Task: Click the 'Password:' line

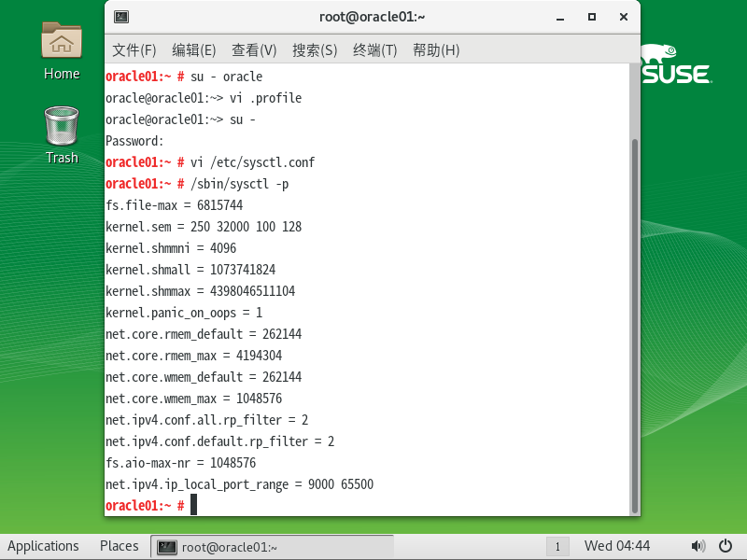Action: [x=134, y=142]
